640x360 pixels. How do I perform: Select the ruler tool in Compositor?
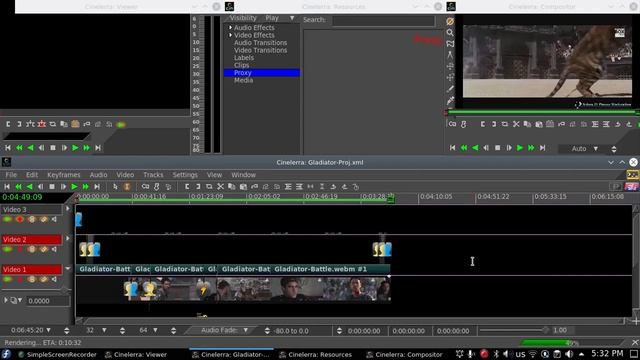(x=450, y=55)
